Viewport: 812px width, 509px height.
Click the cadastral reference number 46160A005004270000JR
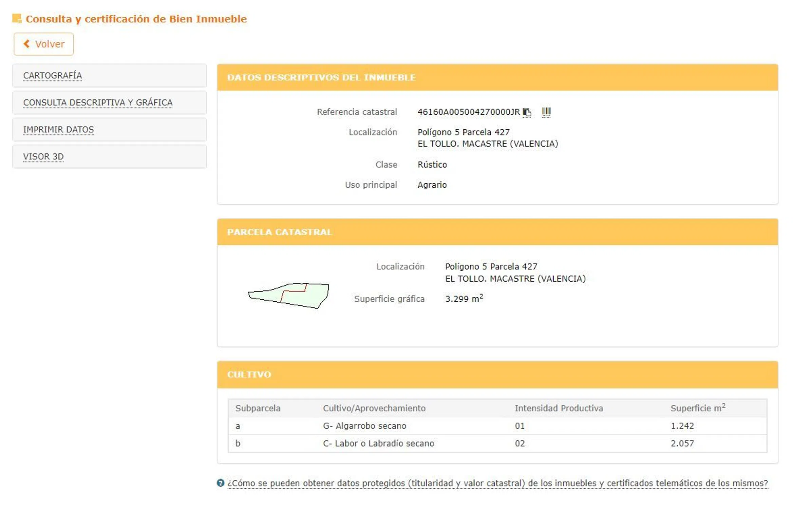(x=468, y=112)
